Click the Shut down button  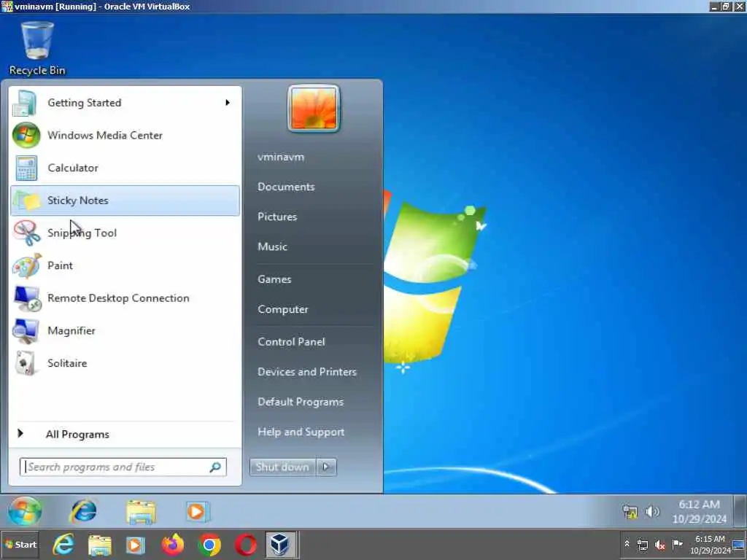282,467
